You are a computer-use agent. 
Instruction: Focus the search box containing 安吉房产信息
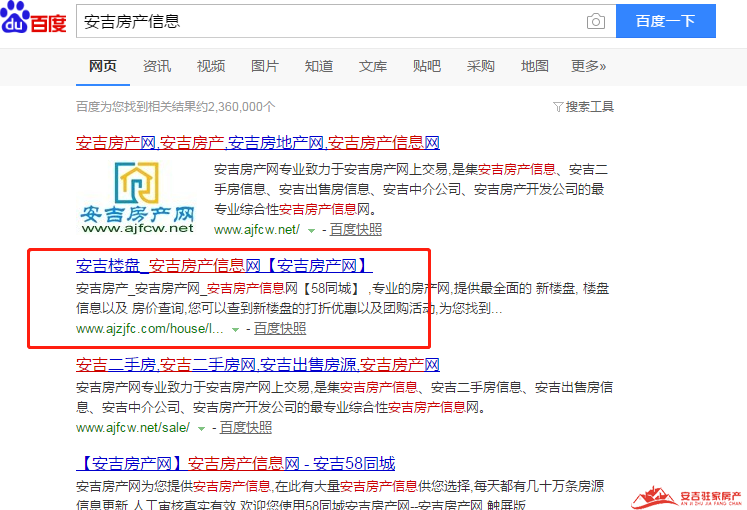coord(329,21)
